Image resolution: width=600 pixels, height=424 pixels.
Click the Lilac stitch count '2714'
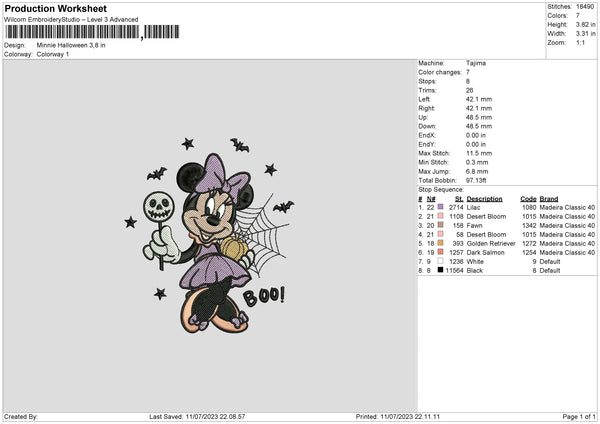coord(456,207)
